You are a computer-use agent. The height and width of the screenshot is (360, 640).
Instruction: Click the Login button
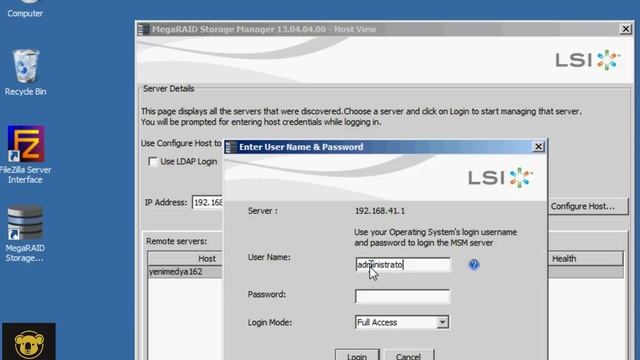(357, 355)
